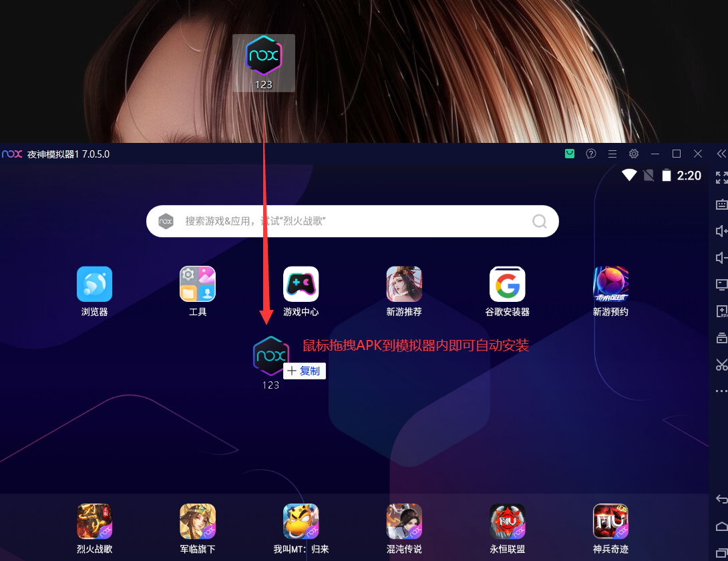Click the Wi-Fi status icon
The width and height of the screenshot is (728, 561).
(629, 175)
